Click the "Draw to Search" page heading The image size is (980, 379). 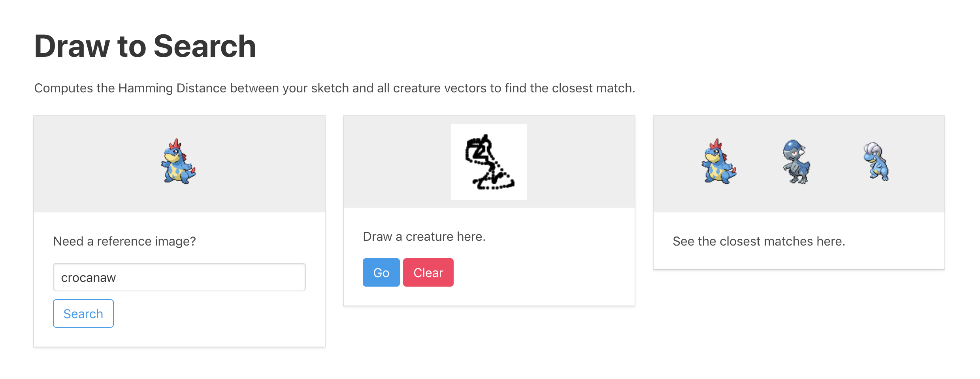pyautogui.click(x=145, y=46)
